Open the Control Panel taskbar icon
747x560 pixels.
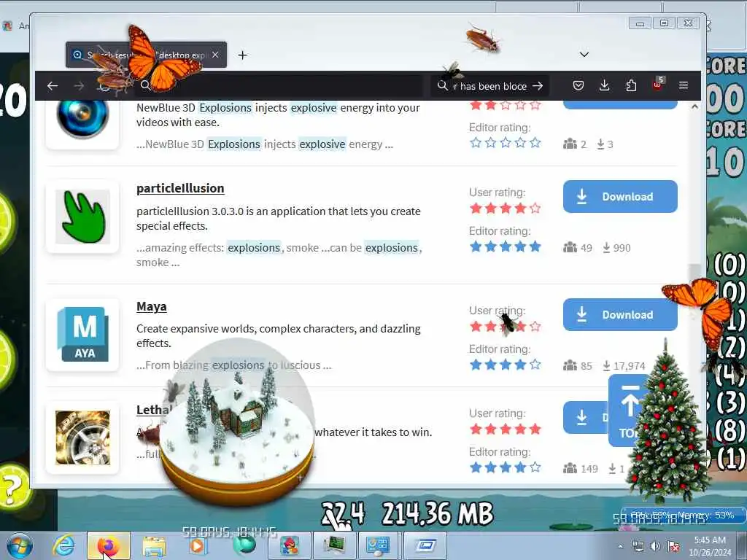tap(379, 545)
